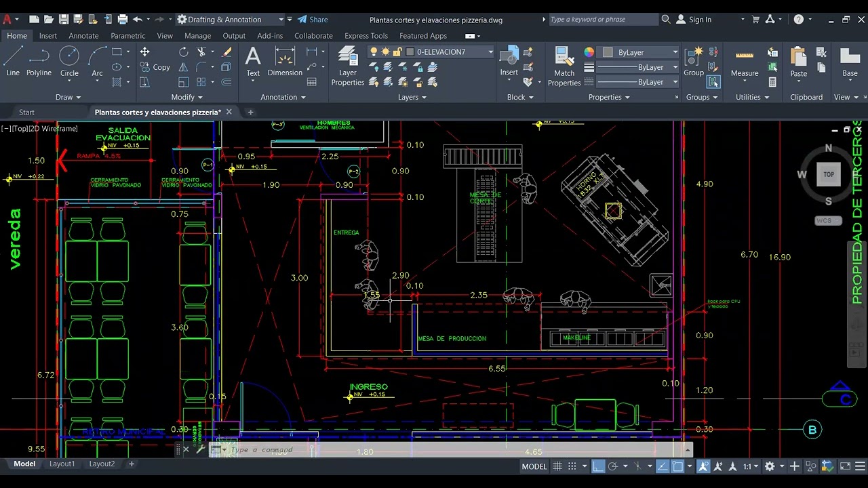Viewport: 868px width, 488px height.
Task: Click the Rotate tool icon
Action: [184, 52]
